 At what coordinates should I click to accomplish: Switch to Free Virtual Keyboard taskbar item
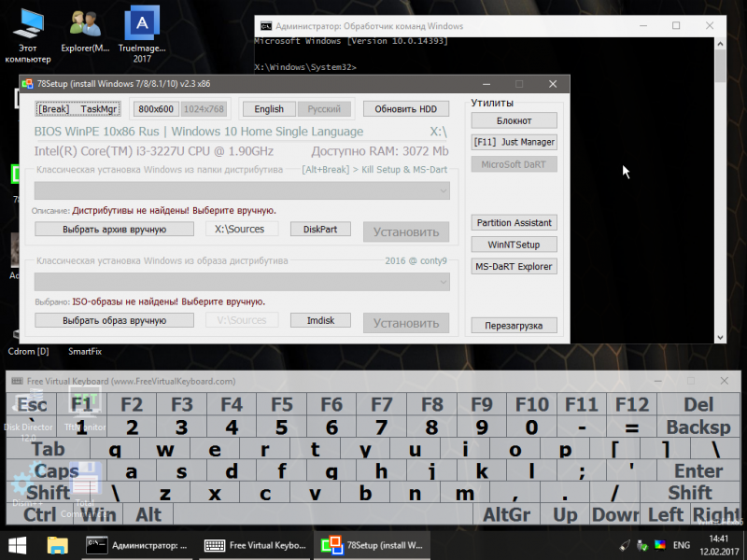pyautogui.click(x=255, y=546)
